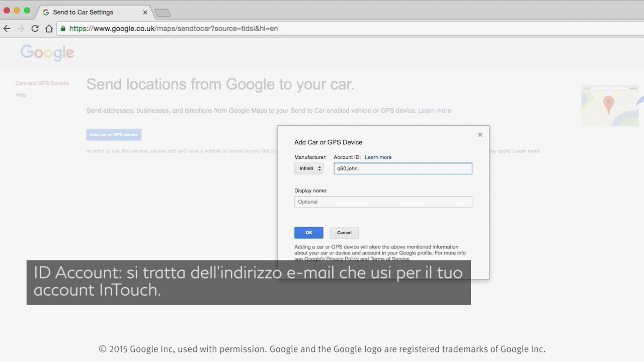Open a new browser tab
Screen dimensions: 644x362
163,13
